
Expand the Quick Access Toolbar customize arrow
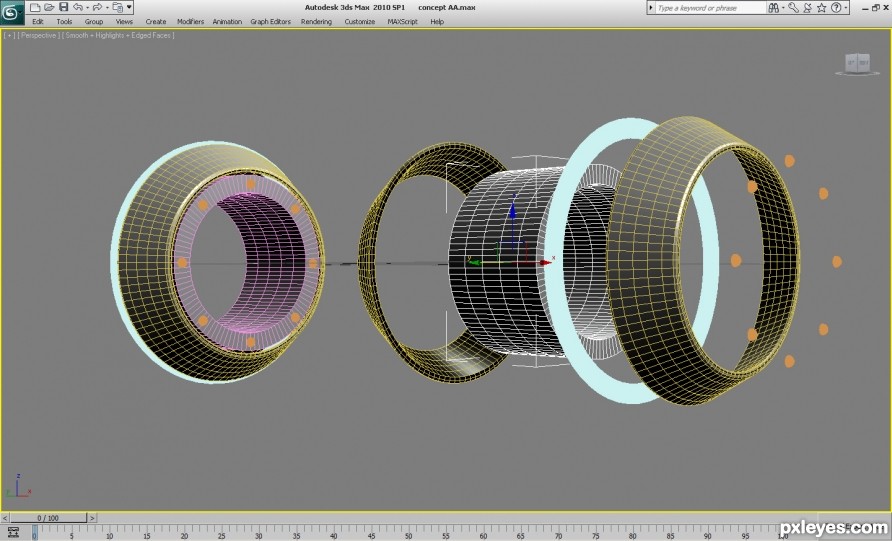(130, 7)
